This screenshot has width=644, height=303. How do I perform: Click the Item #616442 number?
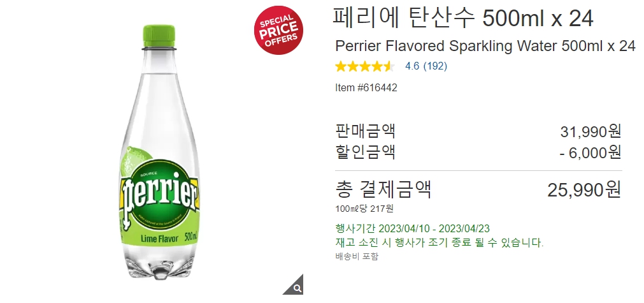366,87
